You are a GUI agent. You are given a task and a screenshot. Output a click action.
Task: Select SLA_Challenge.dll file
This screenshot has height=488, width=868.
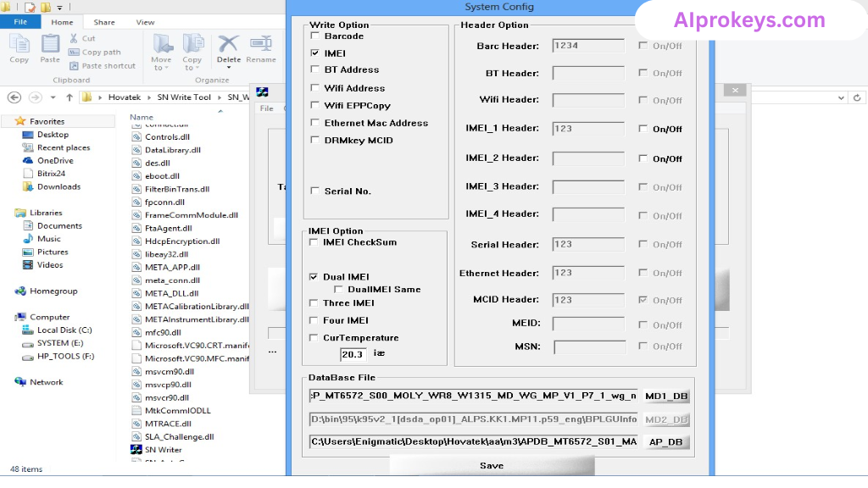tap(179, 436)
